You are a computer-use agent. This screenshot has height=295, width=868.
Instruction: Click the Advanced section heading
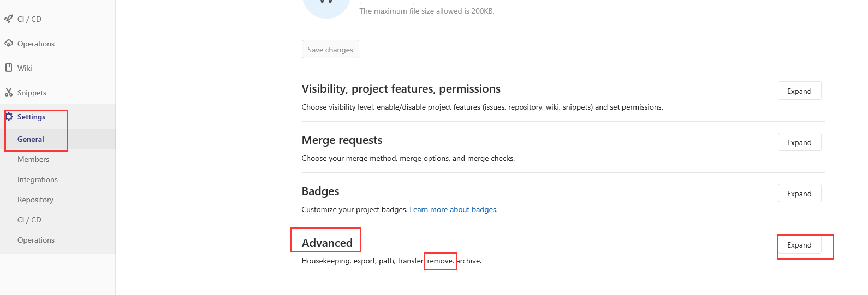tap(327, 243)
